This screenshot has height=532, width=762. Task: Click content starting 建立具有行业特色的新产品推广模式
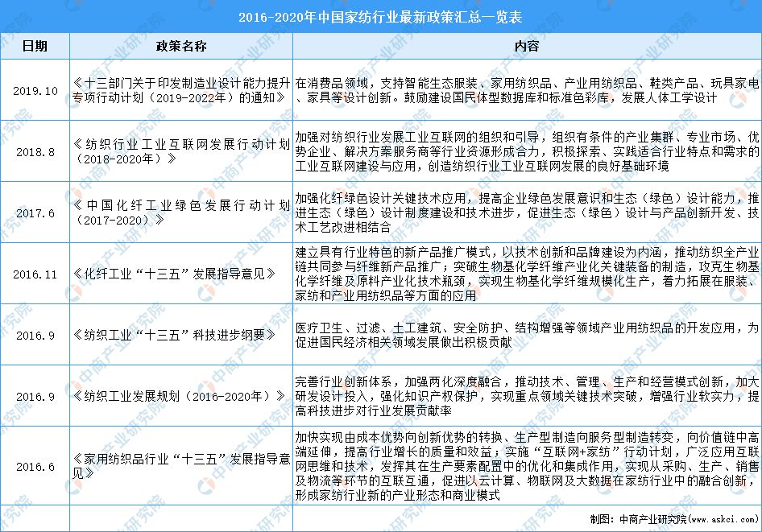527,274
